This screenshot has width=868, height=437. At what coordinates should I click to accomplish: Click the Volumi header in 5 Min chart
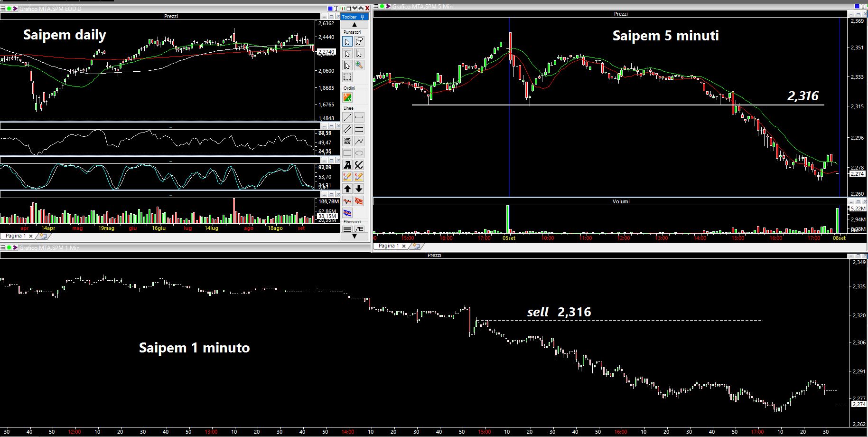pos(621,201)
